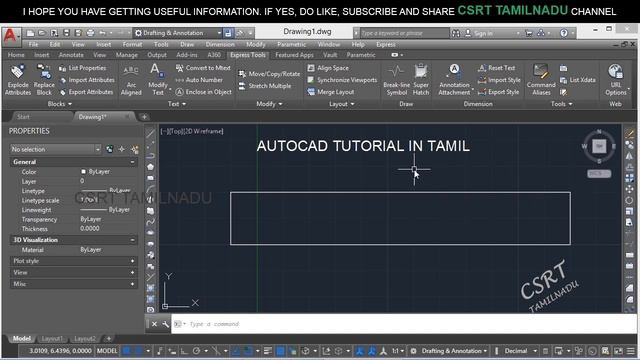
Task: Click the Select Objects icon in Properties panel
Action: (122, 149)
